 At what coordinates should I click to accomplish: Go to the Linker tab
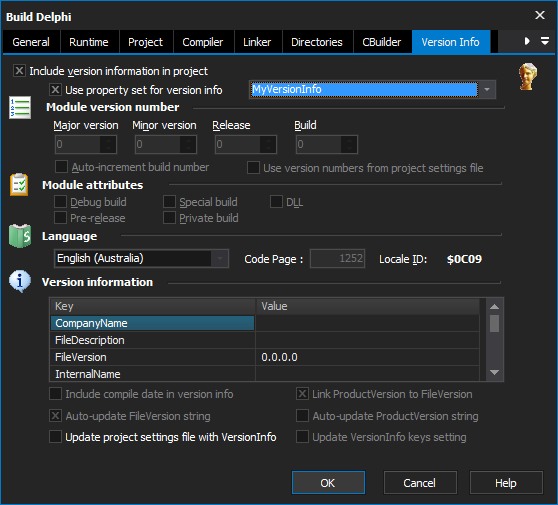257,42
